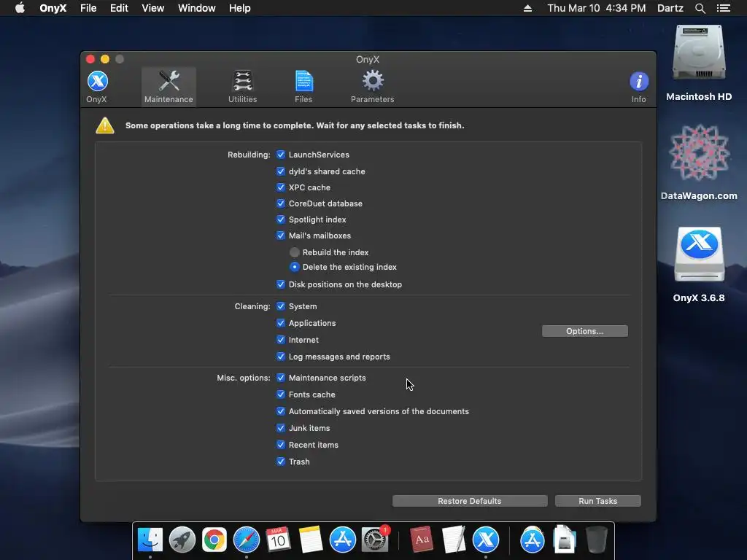Open Calendar in the Dock
The height and width of the screenshot is (560, 747).
[x=278, y=540]
